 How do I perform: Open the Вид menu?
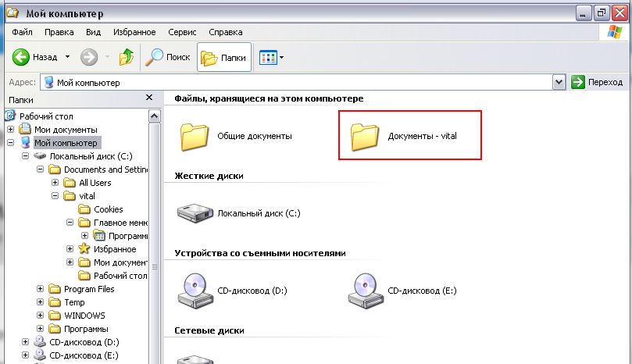93,32
